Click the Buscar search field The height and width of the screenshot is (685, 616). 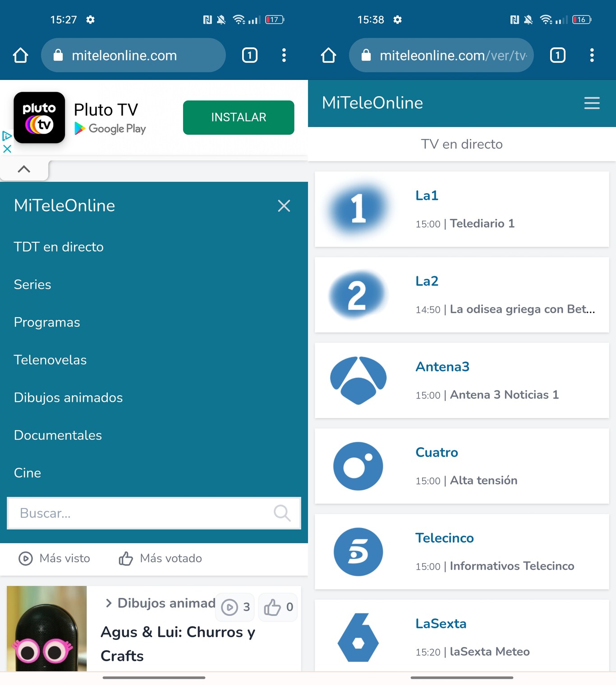tap(135, 513)
